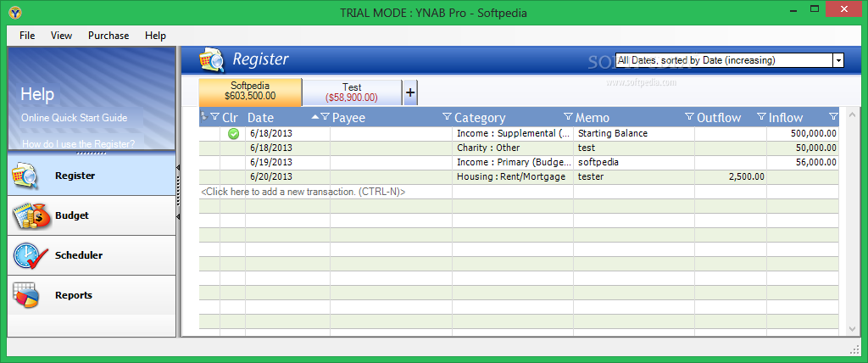Switch to the Softpedia account tab
868x363 pixels.
[250, 92]
